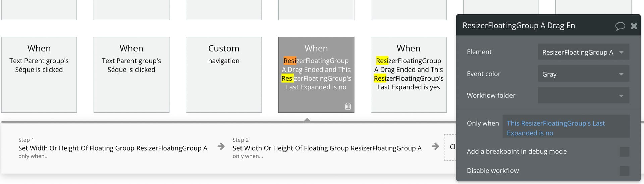Open the comment bubble in the property panel

click(x=620, y=26)
